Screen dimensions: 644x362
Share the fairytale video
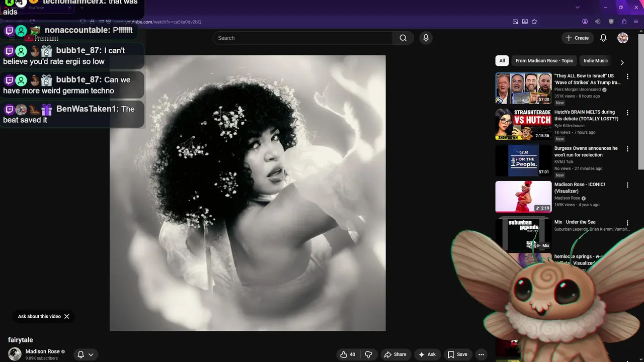coord(395,354)
